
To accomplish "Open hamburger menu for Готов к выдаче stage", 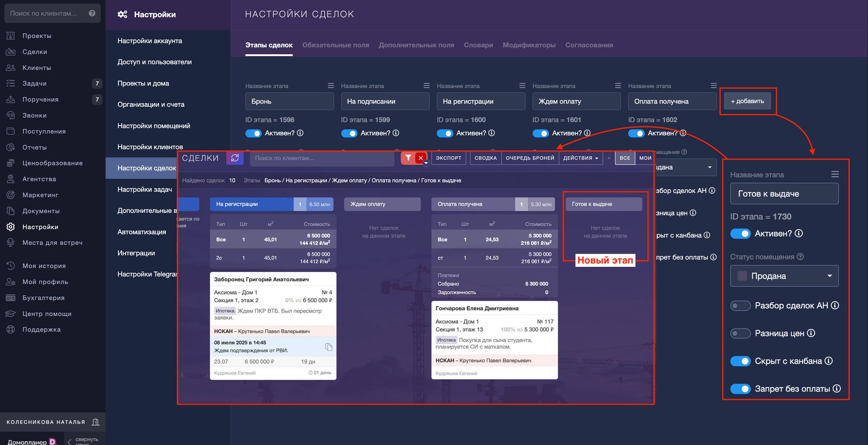I will click(835, 174).
